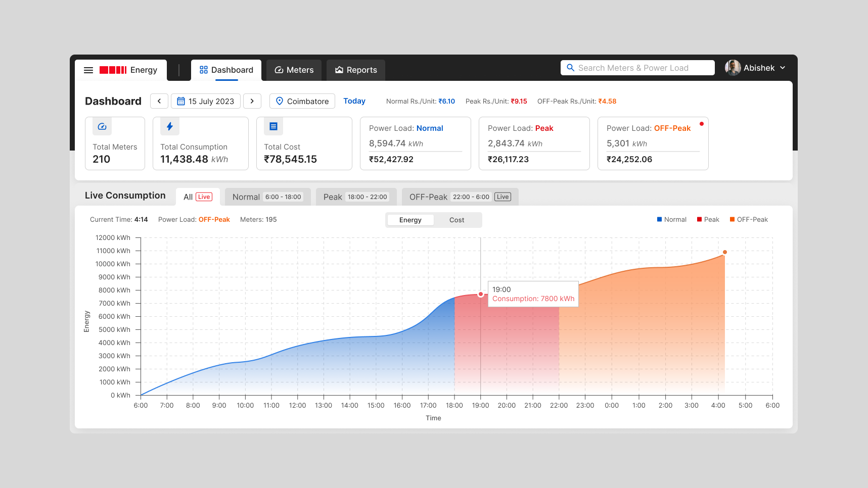Click the lightning bolt Total Consumption icon
Image resolution: width=868 pixels, height=488 pixels.
[x=169, y=126]
